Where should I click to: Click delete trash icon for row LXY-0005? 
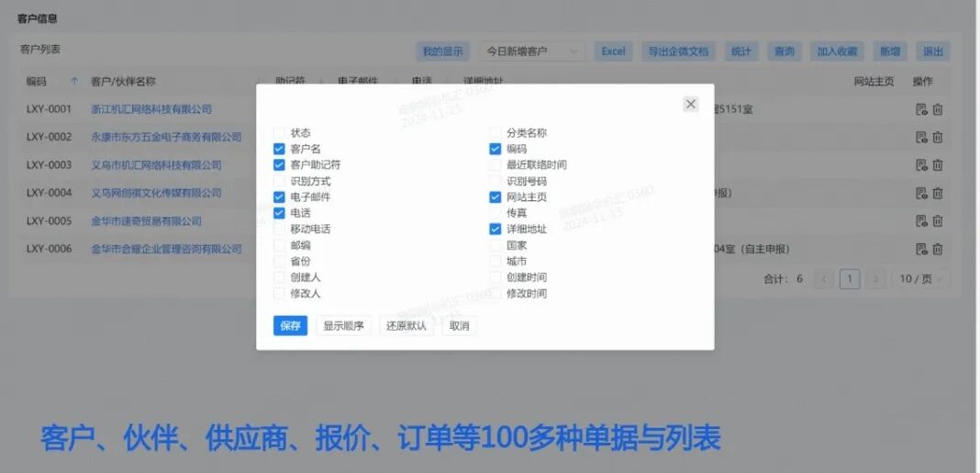938,220
